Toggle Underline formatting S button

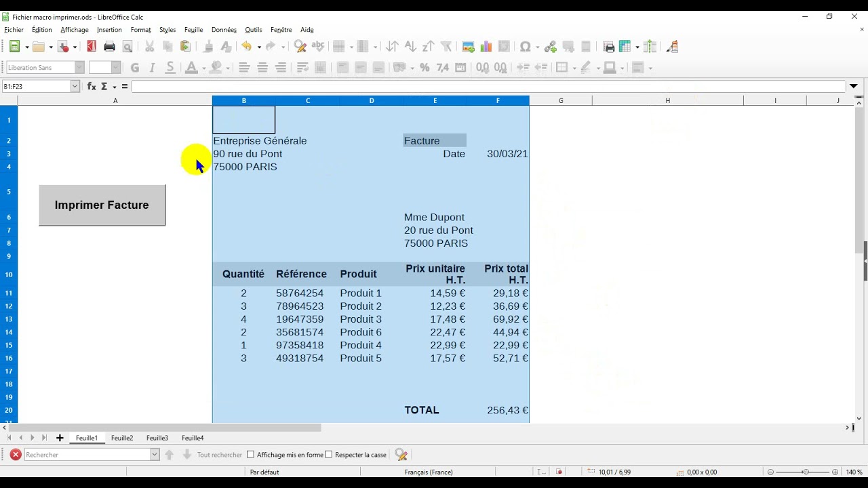(170, 67)
